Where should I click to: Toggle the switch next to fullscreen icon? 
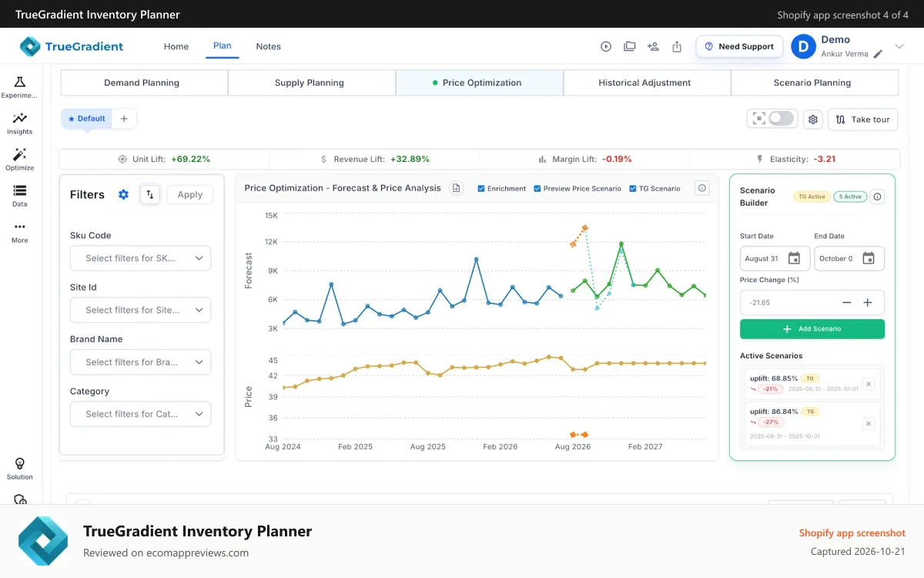pyautogui.click(x=781, y=119)
